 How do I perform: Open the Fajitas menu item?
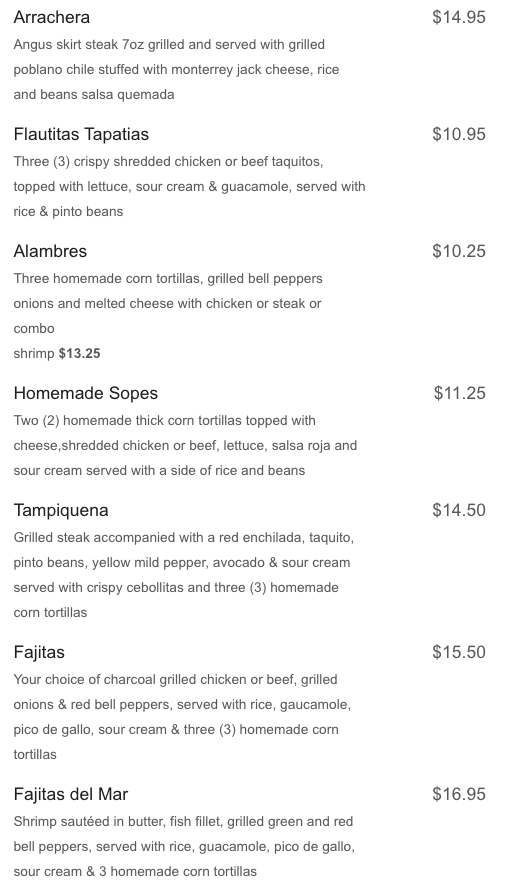(39, 653)
